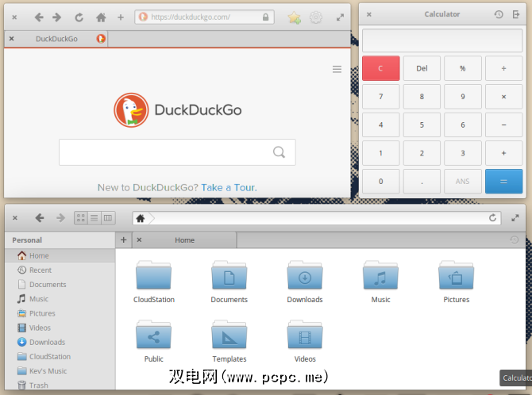Select the CloudStation folder icon
This screenshot has height=395, width=532.
coord(154,275)
